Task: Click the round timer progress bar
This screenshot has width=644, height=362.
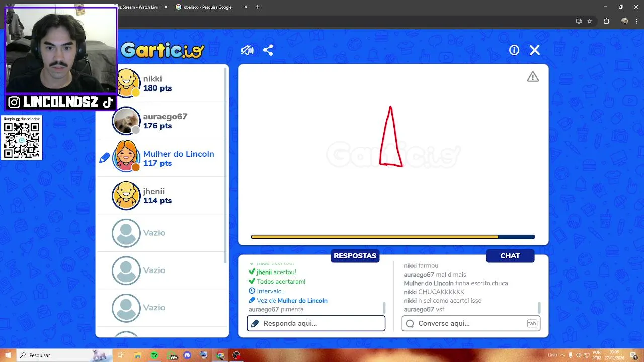Action: pos(393,237)
